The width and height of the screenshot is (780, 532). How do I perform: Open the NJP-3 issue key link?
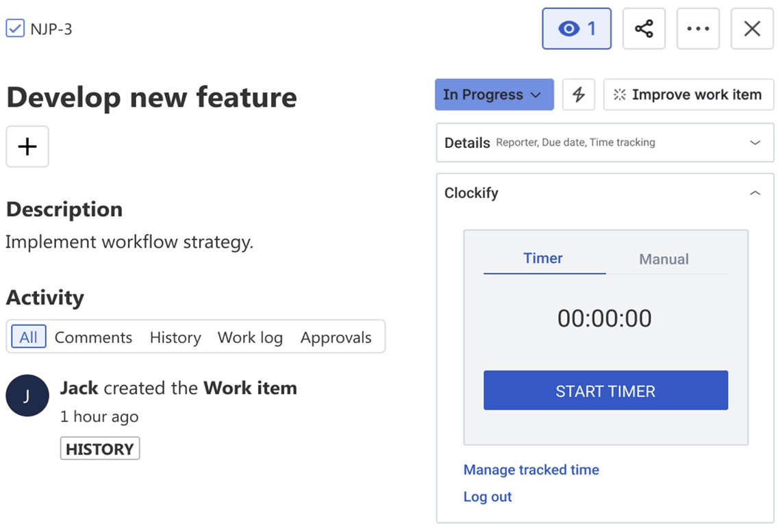pos(51,29)
